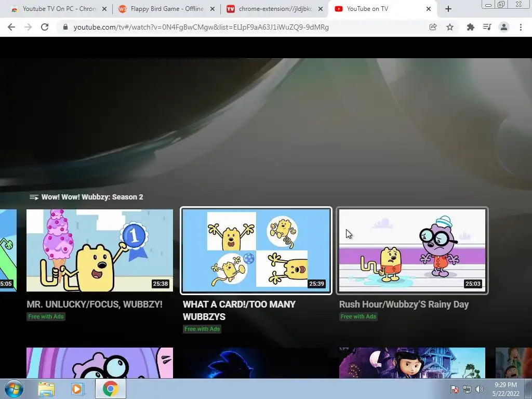This screenshot has height=399, width=532.
Task: Open the Action Center flag icon in tray
Action: pyautogui.click(x=455, y=389)
